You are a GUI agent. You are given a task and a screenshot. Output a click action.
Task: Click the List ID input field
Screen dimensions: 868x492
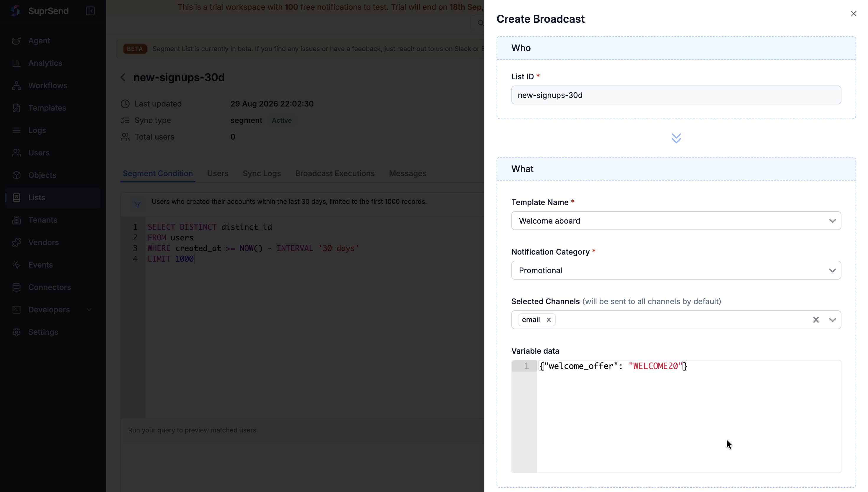[x=676, y=95]
